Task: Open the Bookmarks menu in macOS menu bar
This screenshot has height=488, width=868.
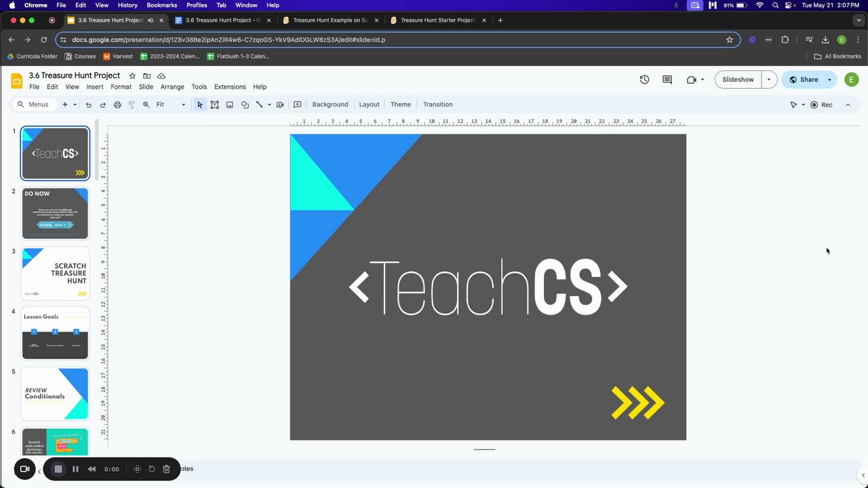Action: [x=161, y=5]
